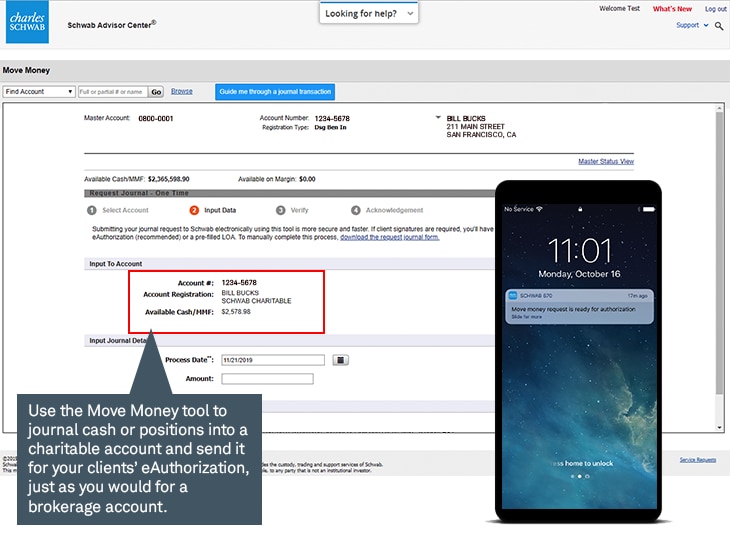730x538 pixels.
Task: Click the Available Cash/MMF $2,365,598.90 value
Action: 169,179
